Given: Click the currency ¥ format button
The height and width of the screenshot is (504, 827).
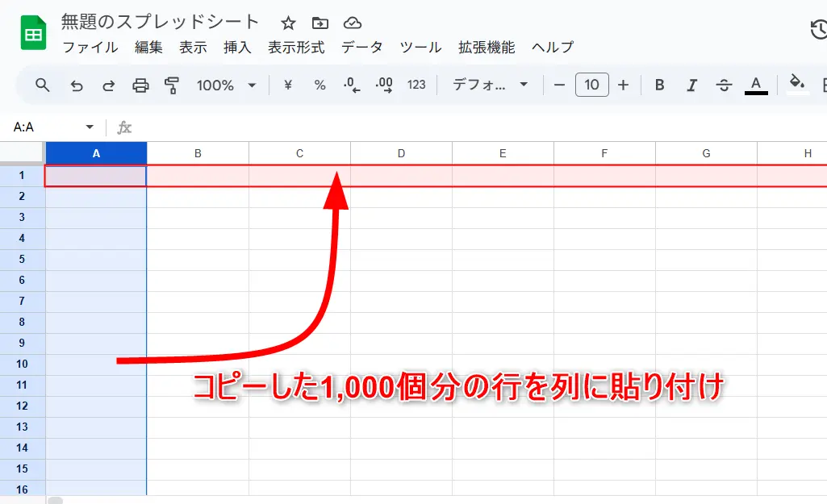Looking at the screenshot, I should click(x=288, y=85).
